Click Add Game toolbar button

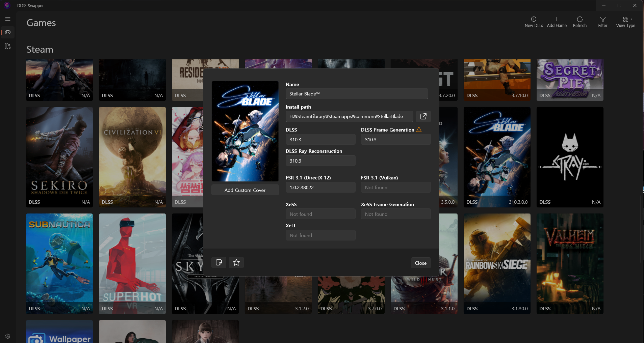[x=557, y=22]
